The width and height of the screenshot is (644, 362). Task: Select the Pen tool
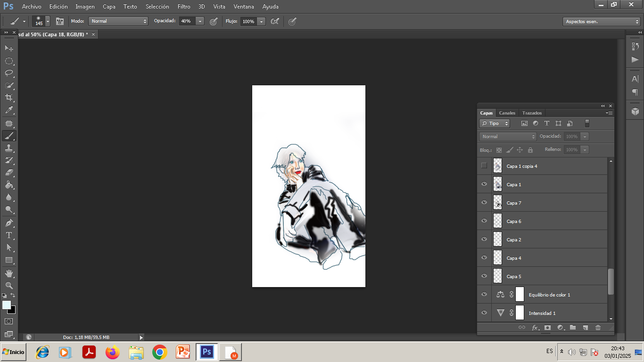tap(9, 222)
